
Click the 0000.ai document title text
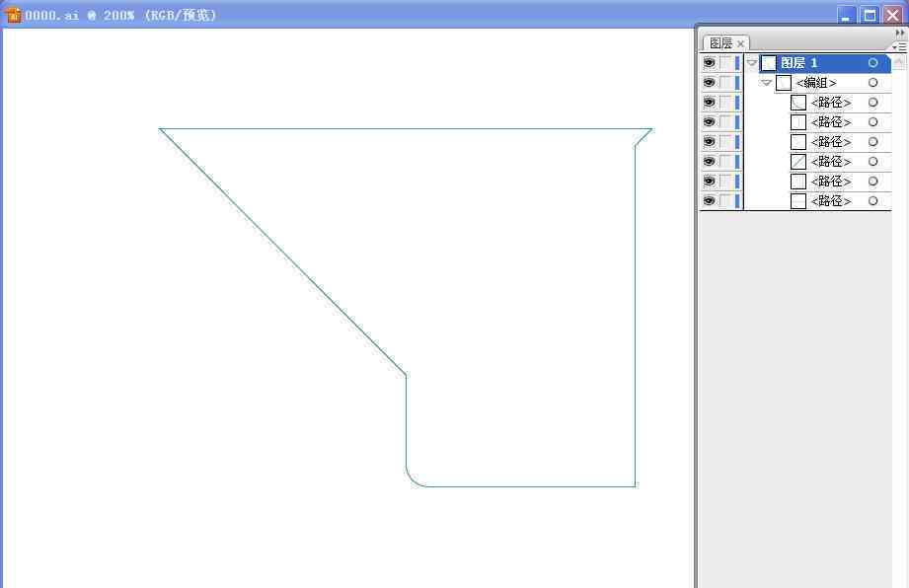51,15
